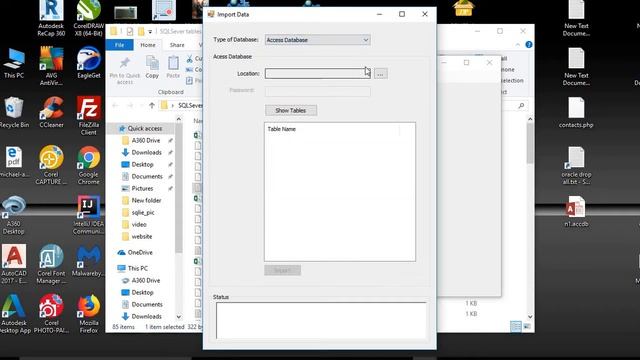This screenshot has height=360, width=640.
Task: Open the n1.accdb Access file on desktop
Action: tap(576, 212)
